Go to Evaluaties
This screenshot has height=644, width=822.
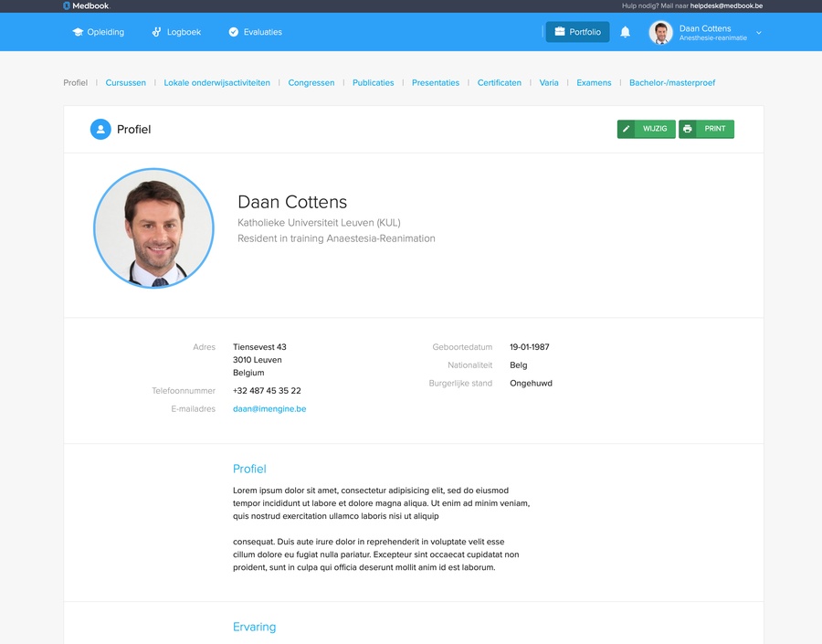[x=256, y=32]
